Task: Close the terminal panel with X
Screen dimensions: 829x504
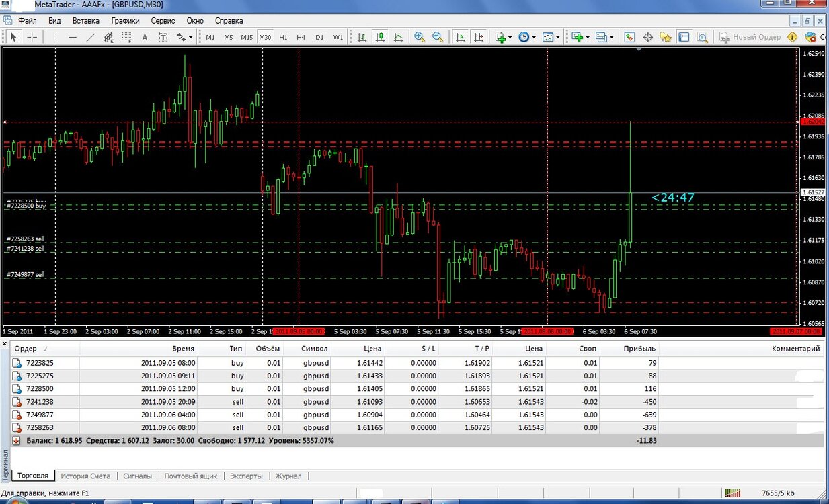Action: coord(5,343)
